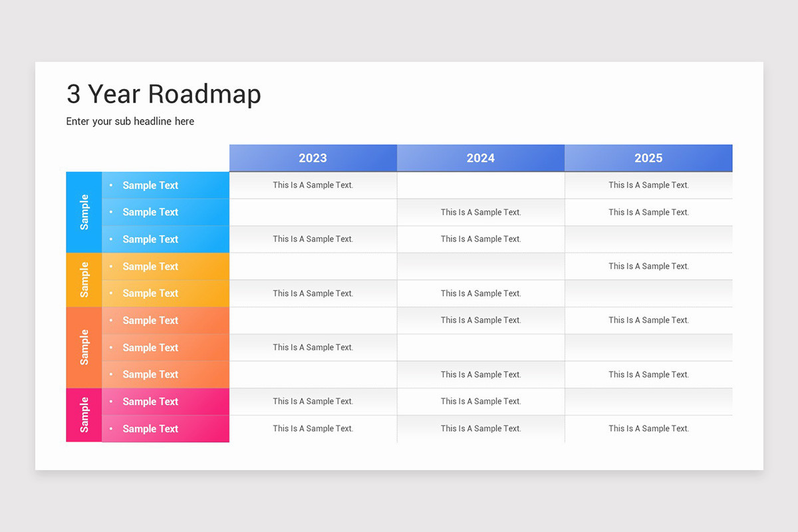
Task: Click the sub headline placeholder text
Action: point(130,121)
